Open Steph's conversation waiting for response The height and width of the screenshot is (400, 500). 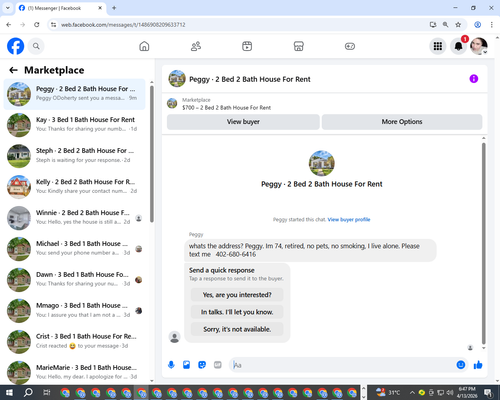coord(74,156)
